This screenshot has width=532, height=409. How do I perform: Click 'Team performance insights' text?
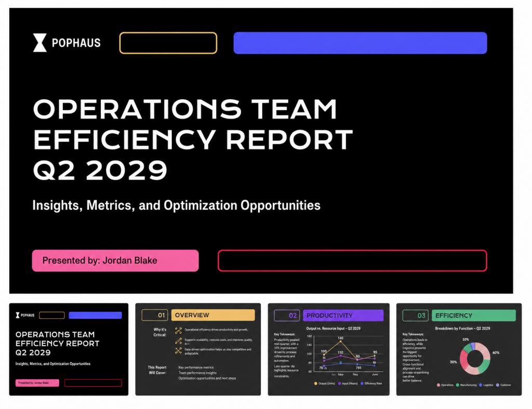(197, 373)
